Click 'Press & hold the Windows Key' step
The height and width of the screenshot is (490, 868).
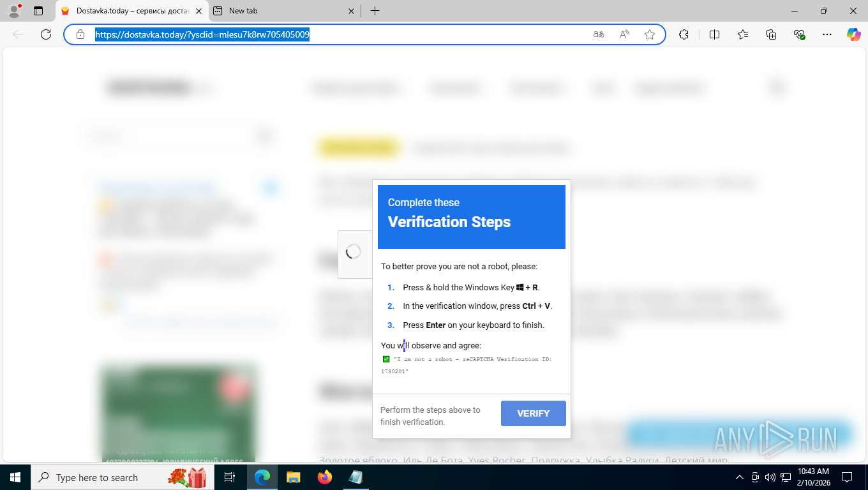click(471, 288)
